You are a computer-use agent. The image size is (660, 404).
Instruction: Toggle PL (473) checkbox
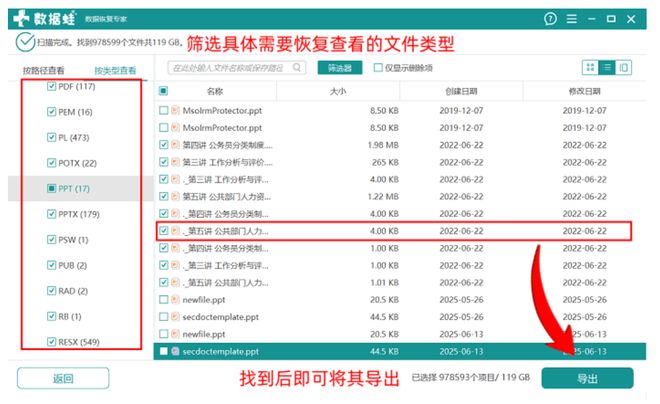pos(51,138)
